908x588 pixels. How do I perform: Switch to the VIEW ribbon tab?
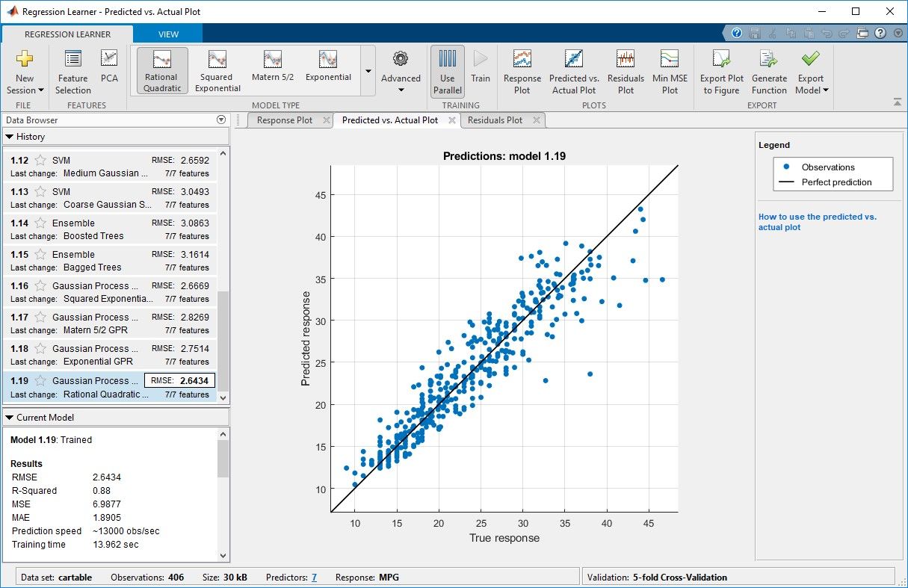(x=167, y=34)
